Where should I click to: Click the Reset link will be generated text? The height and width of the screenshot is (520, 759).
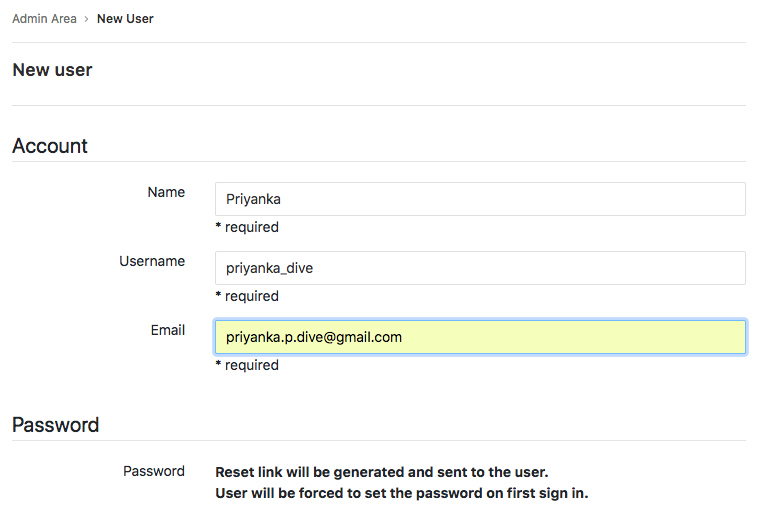point(382,472)
